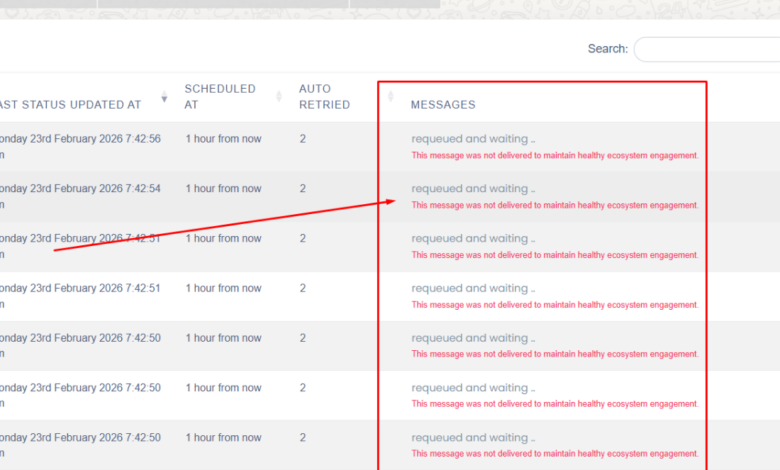Click fourth row's "requeued and waiting" message
The width and height of the screenshot is (780, 470).
tap(473, 289)
